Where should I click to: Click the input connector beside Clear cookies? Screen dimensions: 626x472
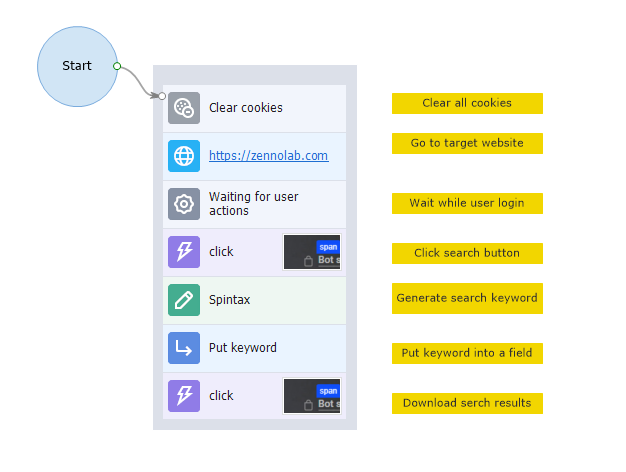[161, 96]
